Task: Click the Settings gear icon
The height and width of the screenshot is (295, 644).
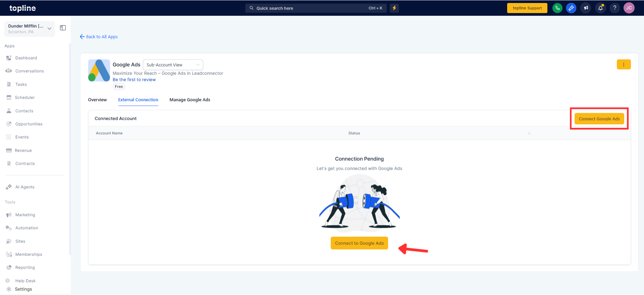Action: tap(9, 289)
